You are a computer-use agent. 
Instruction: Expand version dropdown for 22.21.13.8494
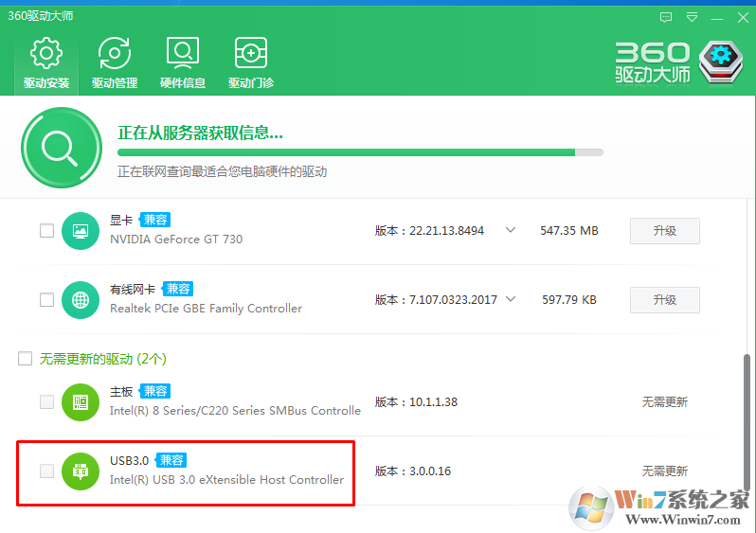coord(511,230)
